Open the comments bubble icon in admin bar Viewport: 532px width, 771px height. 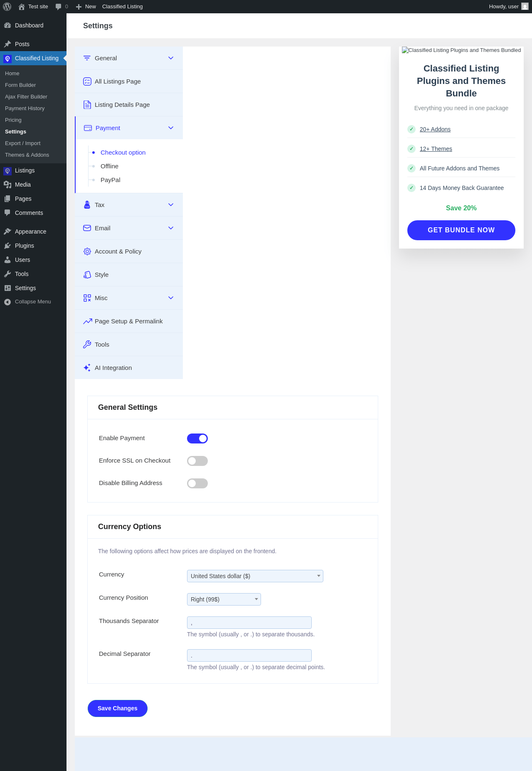click(x=58, y=7)
